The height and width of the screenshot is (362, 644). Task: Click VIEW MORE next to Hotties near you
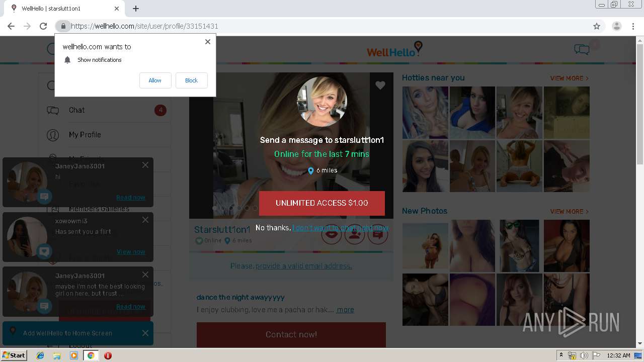pyautogui.click(x=569, y=78)
